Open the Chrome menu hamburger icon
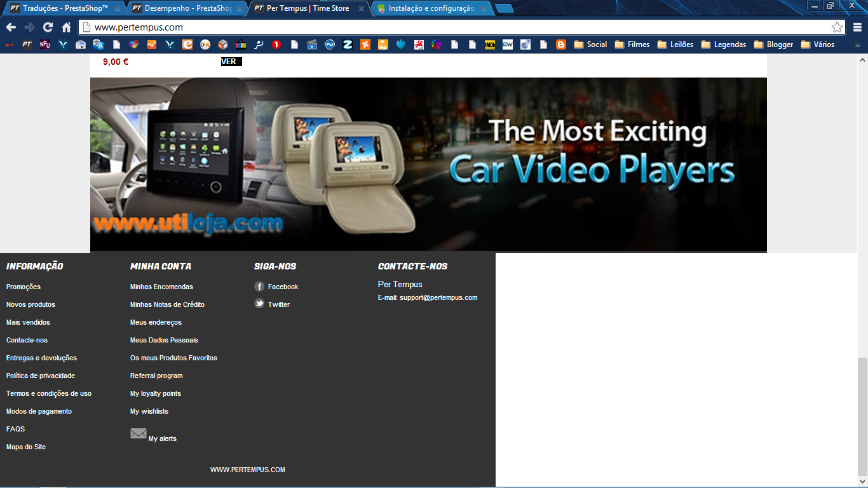The width and height of the screenshot is (868, 488). click(857, 27)
